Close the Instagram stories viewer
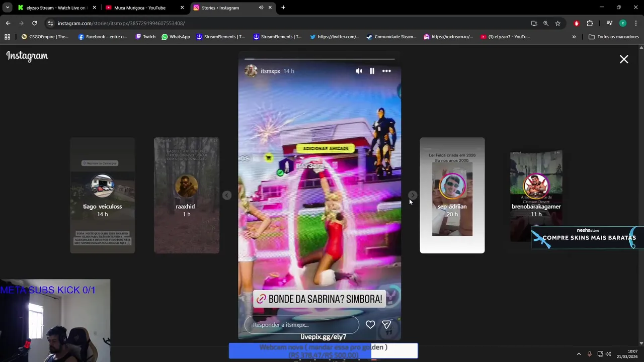This screenshot has height=362, width=644. click(x=624, y=59)
